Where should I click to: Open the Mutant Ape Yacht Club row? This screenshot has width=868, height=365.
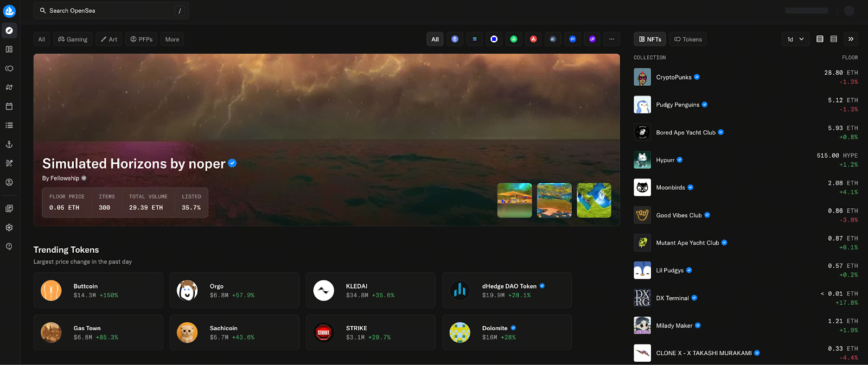click(x=746, y=243)
